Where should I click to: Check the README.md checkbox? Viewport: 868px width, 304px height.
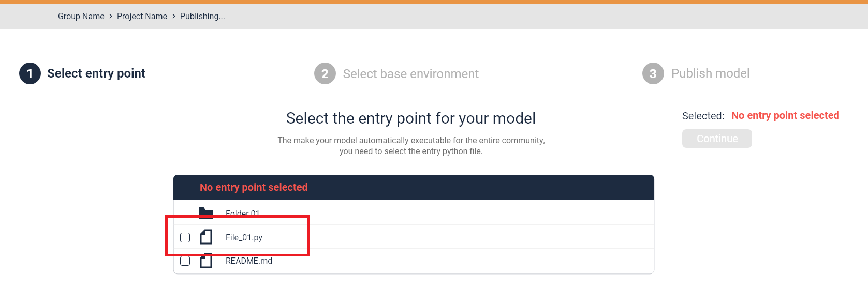[185, 261]
